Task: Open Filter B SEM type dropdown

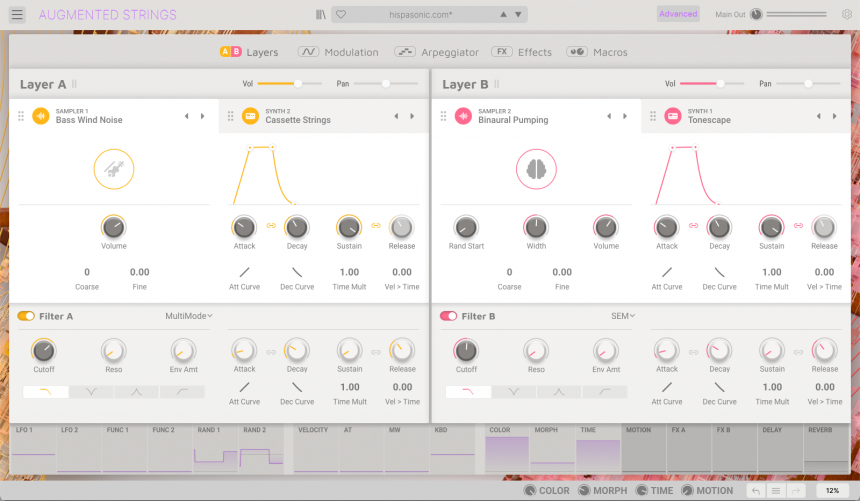Action: click(623, 316)
